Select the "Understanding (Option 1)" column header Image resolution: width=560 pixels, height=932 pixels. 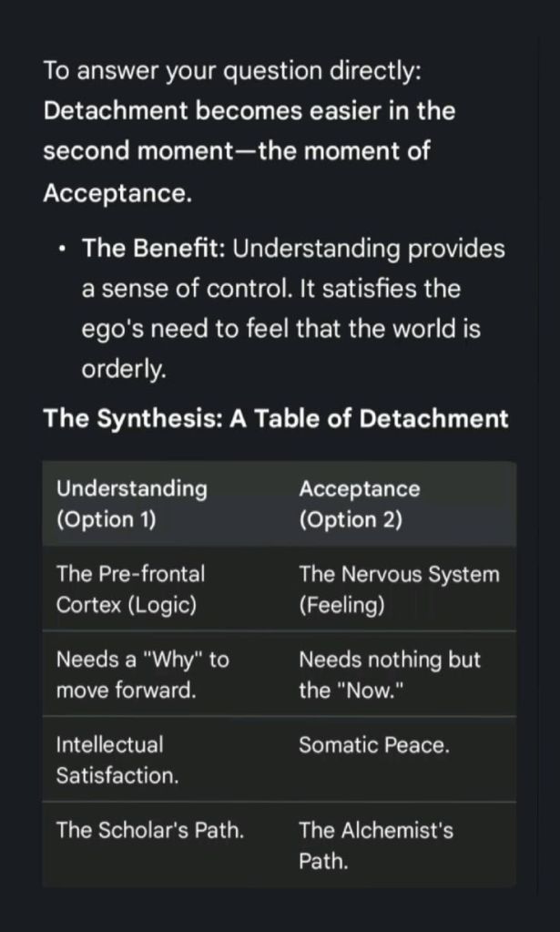pos(131,504)
